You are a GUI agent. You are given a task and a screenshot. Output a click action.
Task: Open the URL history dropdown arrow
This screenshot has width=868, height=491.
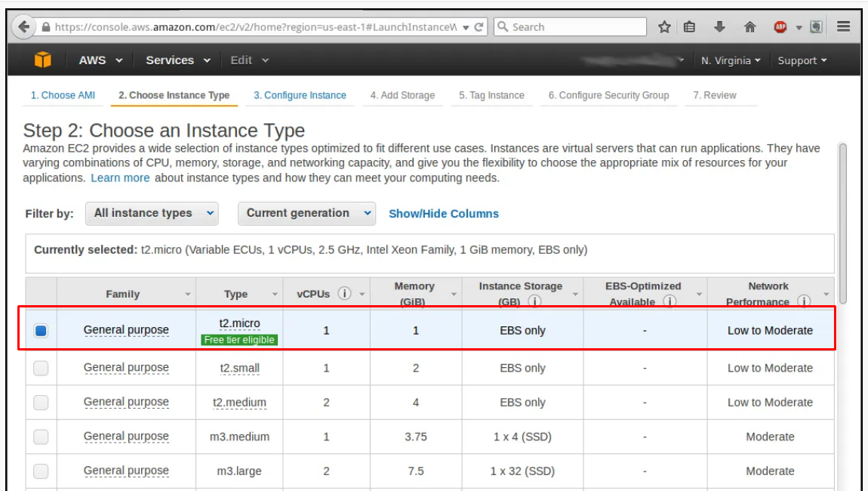point(466,27)
